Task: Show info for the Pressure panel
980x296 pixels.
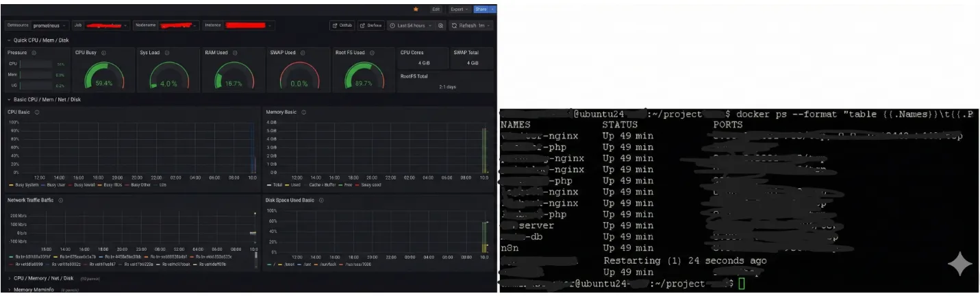Action: coord(34,52)
